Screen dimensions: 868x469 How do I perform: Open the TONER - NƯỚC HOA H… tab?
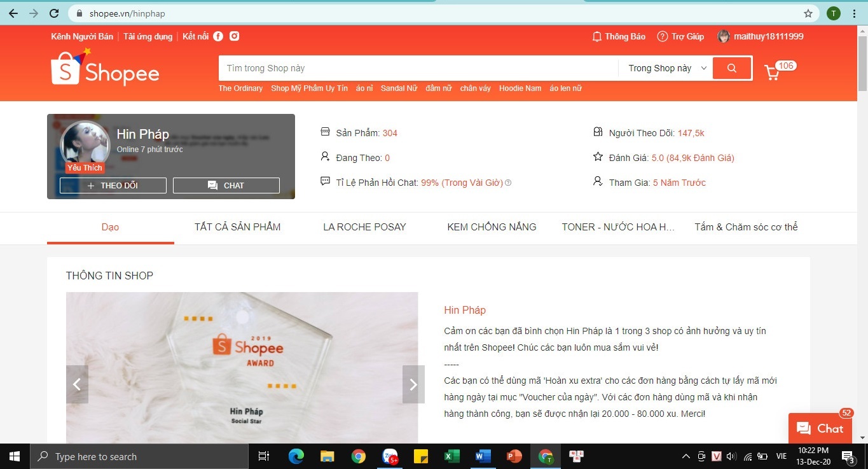(x=619, y=227)
